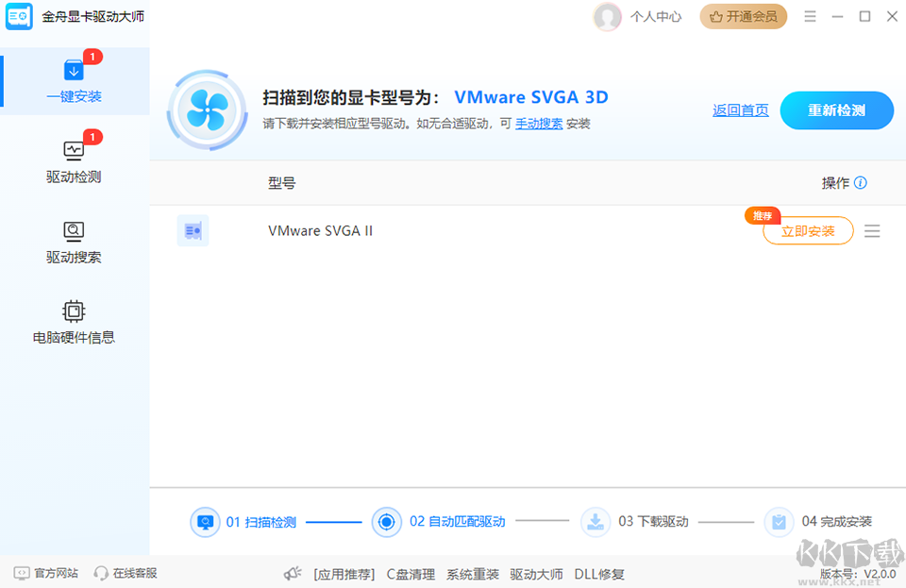Open 个人中心 account page
Screen dimensions: 906x588
pyautogui.click(x=656, y=17)
